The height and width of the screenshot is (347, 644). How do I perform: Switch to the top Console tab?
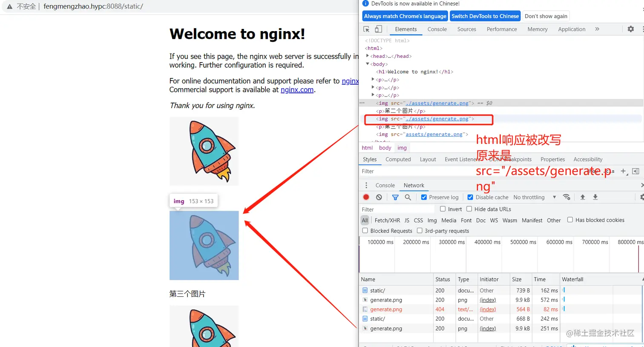tap(437, 29)
